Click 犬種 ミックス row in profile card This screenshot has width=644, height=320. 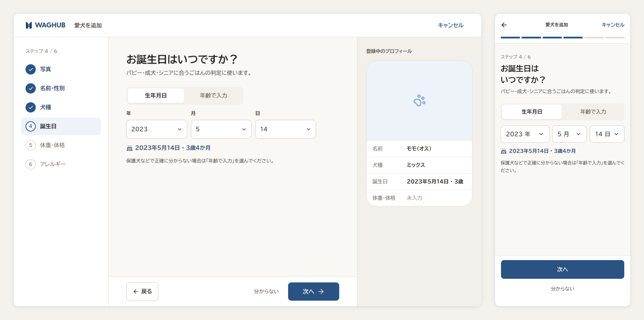pos(419,165)
